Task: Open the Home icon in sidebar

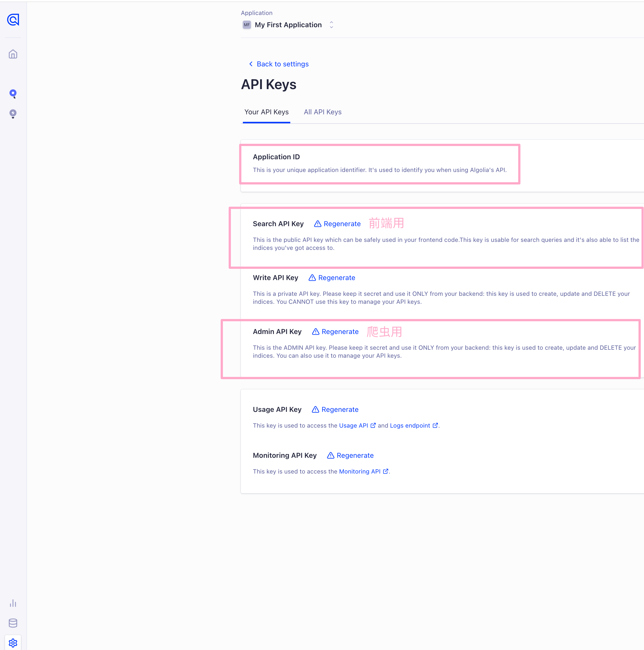Action: coord(13,54)
